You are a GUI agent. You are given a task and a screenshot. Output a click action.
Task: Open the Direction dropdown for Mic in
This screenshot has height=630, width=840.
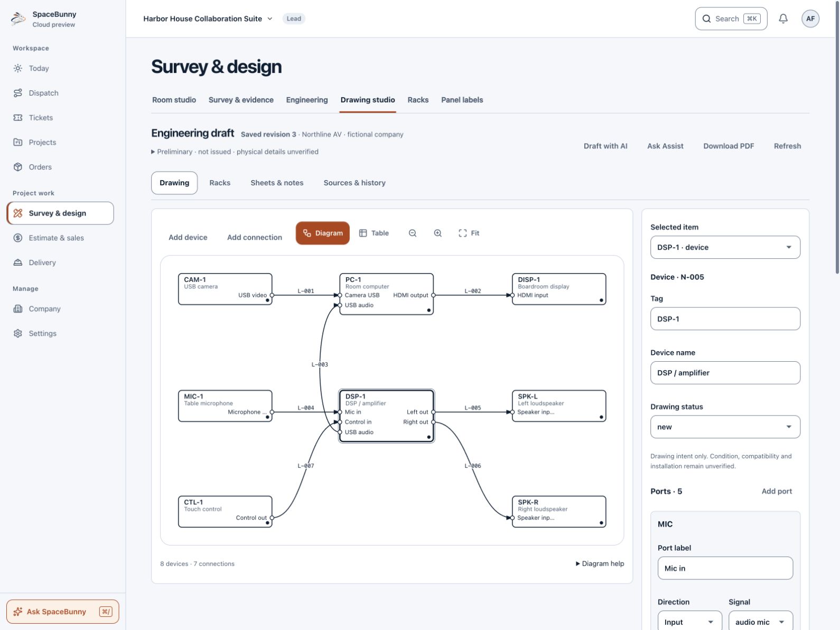tap(689, 622)
